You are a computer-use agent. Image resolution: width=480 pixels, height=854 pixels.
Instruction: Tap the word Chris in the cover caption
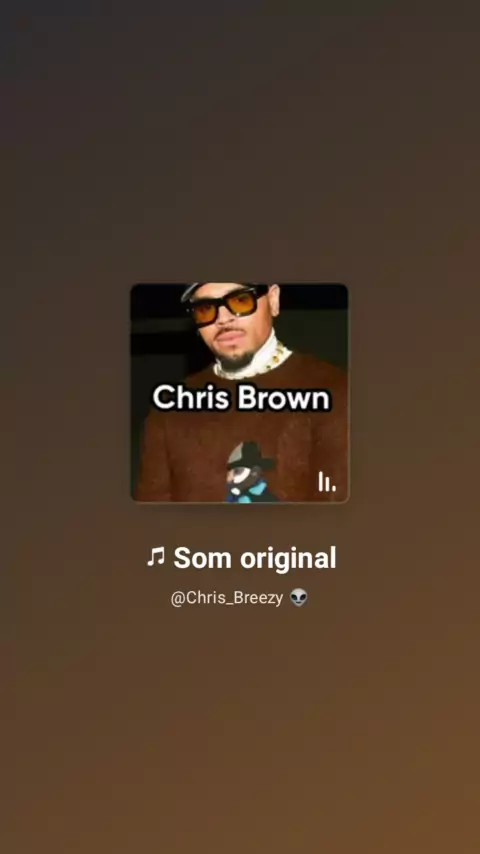click(191, 398)
